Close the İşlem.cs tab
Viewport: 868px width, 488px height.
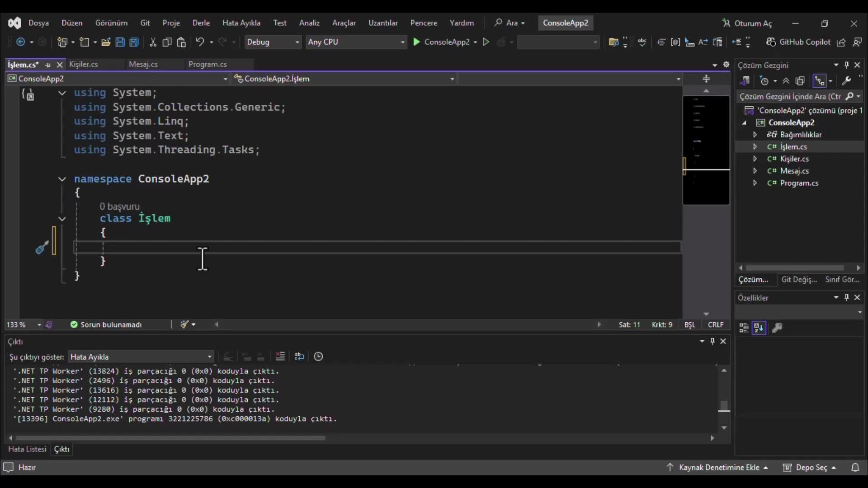(59, 65)
